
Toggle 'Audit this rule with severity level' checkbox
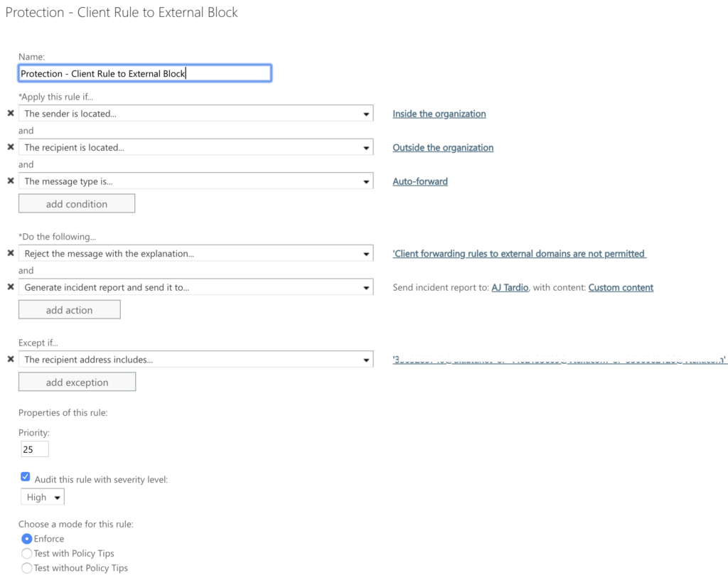(x=26, y=477)
